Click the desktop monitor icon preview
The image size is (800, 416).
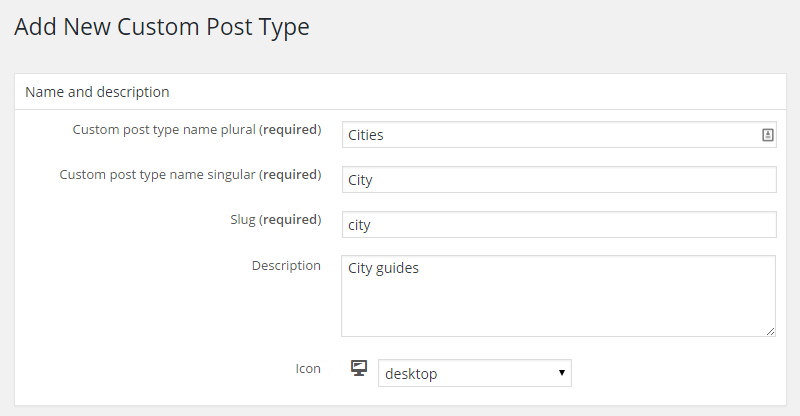(x=359, y=369)
